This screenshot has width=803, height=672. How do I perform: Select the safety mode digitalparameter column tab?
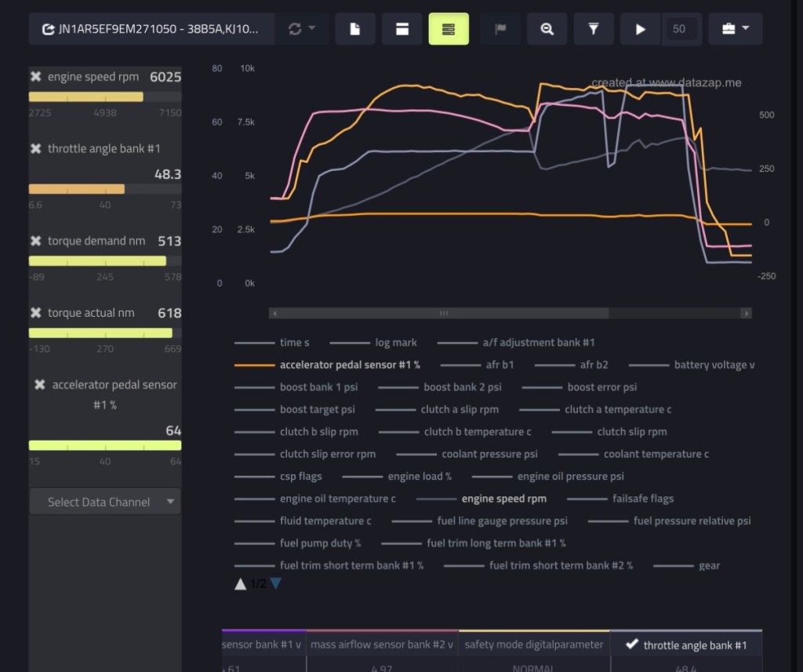pyautogui.click(x=534, y=645)
